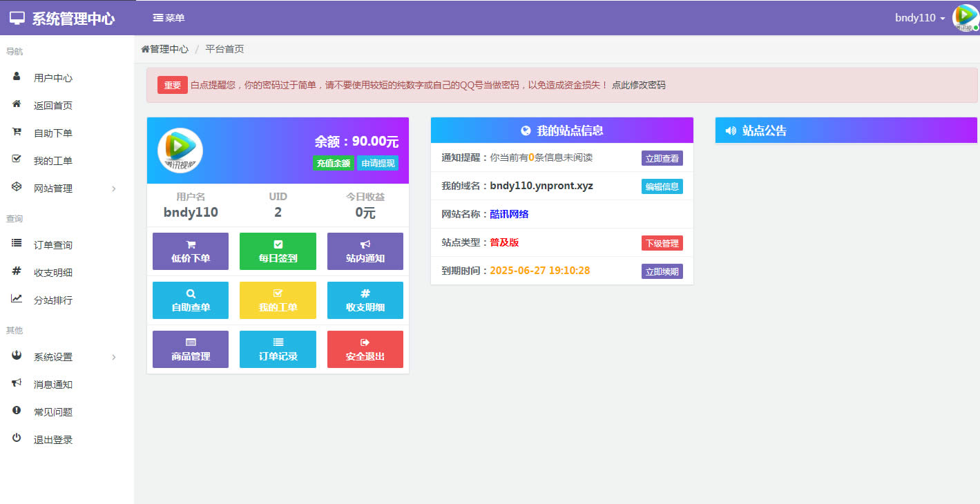980x504 pixels.
Task: Open the bndy110 account dropdown
Action: coord(920,18)
